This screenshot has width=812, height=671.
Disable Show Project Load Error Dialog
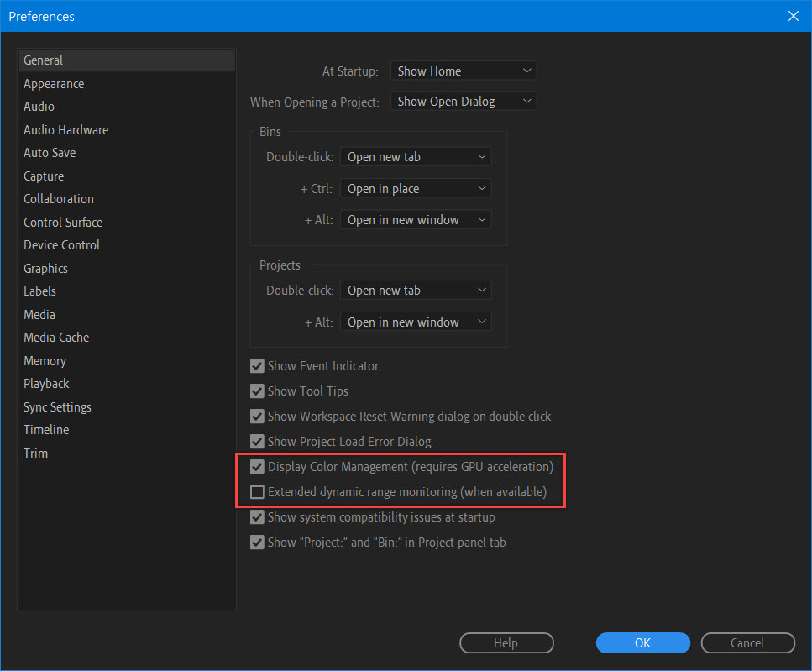pyautogui.click(x=258, y=442)
